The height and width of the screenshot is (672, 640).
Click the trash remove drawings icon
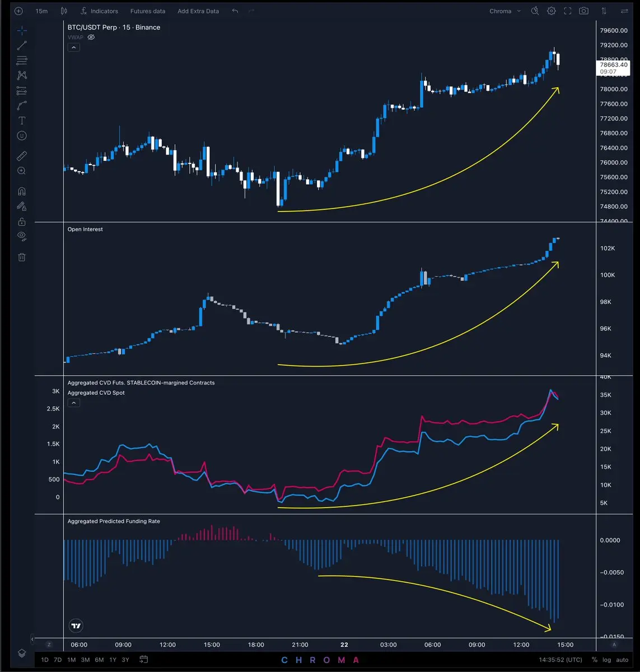pyautogui.click(x=22, y=257)
